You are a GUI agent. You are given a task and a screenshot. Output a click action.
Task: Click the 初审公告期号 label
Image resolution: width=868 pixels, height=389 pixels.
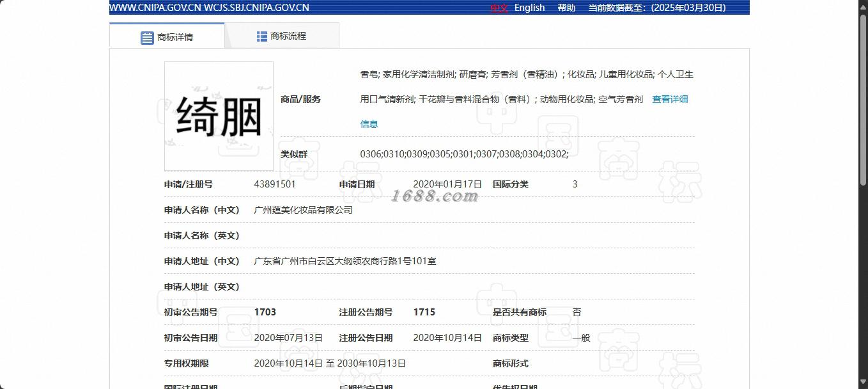click(191, 312)
